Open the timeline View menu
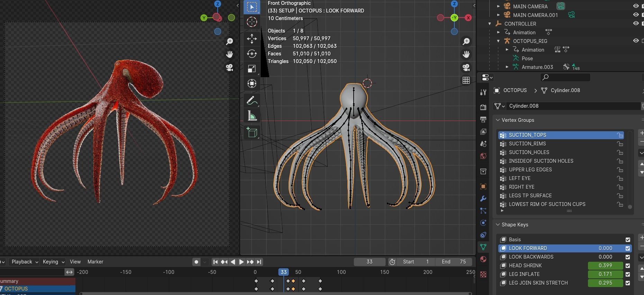This screenshot has width=644, height=295. pyautogui.click(x=75, y=262)
